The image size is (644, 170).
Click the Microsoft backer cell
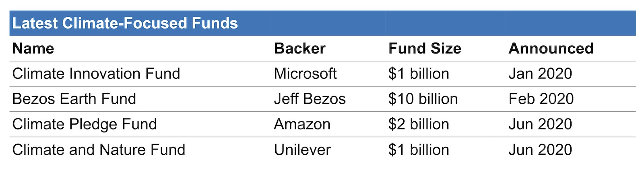305,74
